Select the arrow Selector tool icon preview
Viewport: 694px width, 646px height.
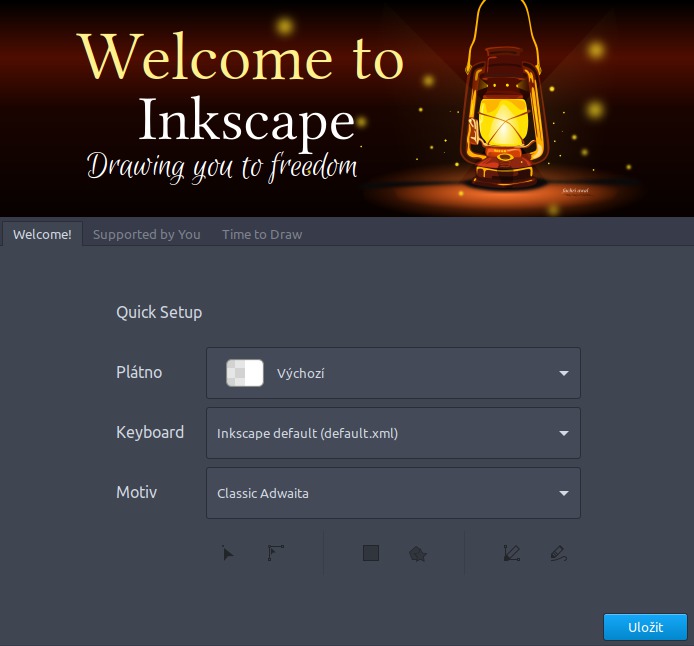pyautogui.click(x=227, y=553)
